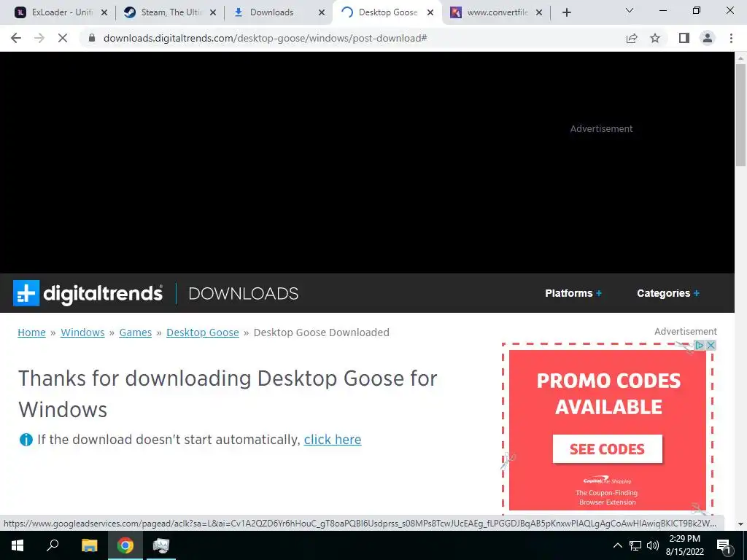Open taskbar search magnifier
This screenshot has width=747, height=560.
point(53,544)
